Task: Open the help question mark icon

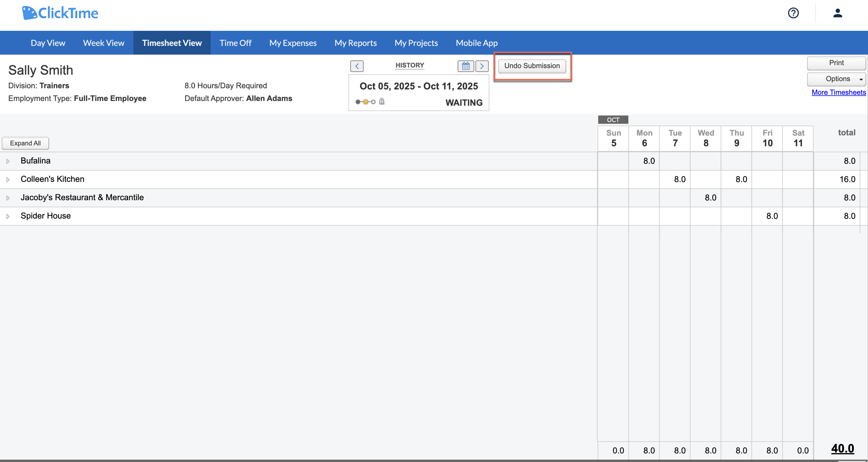Action: coord(793,13)
